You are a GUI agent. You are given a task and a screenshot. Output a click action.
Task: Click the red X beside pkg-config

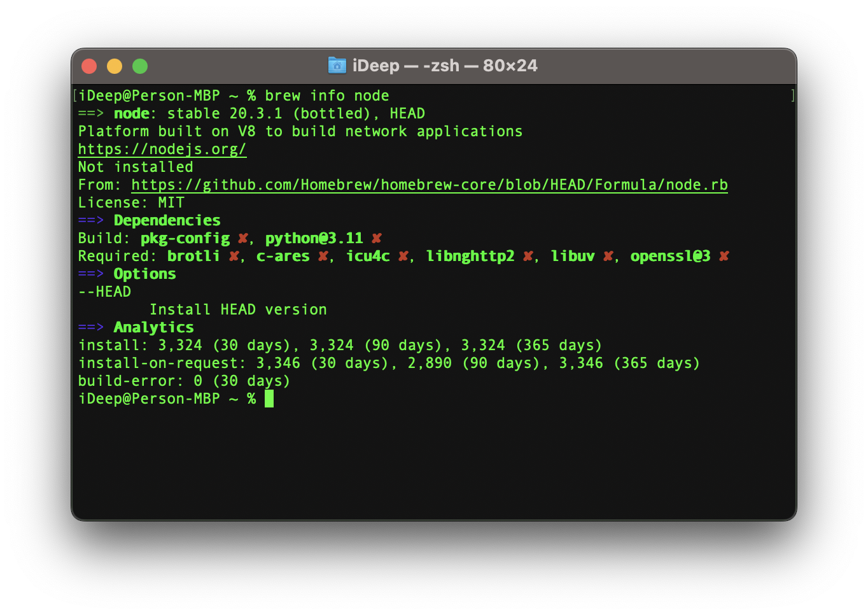point(242,238)
